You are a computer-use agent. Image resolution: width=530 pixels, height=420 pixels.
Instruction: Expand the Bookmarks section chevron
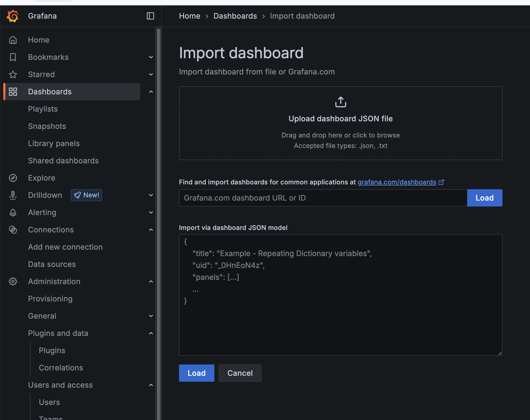tap(151, 57)
